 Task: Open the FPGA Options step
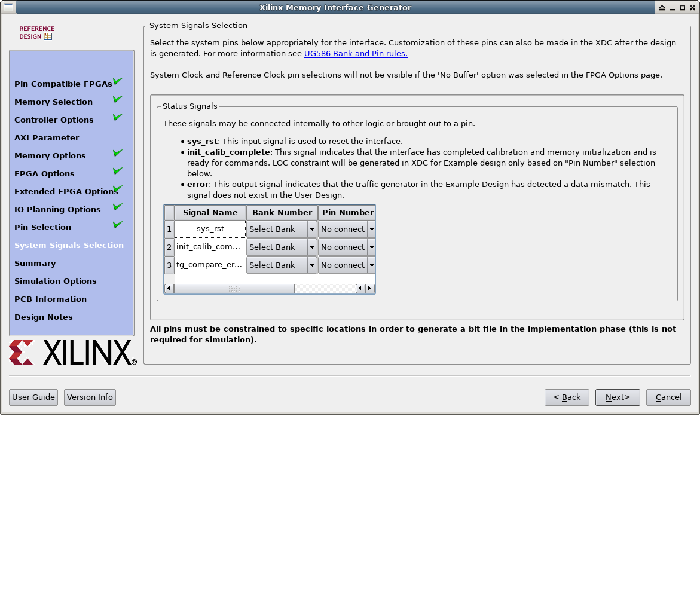pyautogui.click(x=44, y=173)
